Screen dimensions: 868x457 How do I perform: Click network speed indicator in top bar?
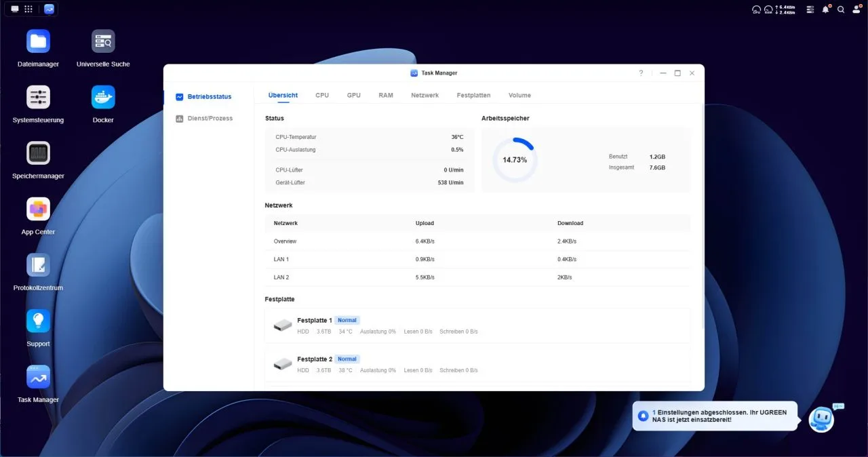(x=786, y=9)
